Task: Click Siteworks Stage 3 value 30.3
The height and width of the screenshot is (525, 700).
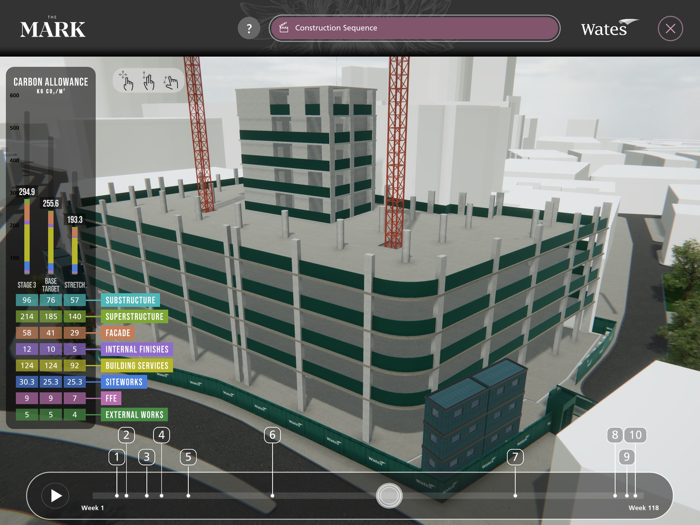Action: 27,382
